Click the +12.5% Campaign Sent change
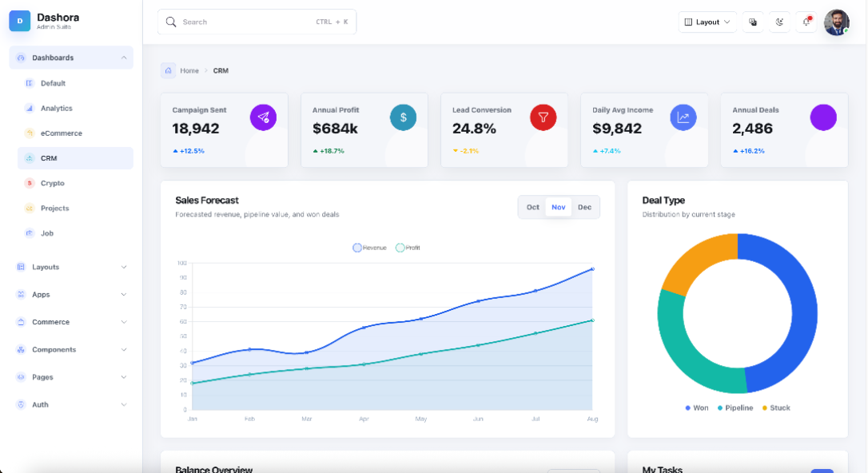This screenshot has height=473, width=868. (x=189, y=151)
